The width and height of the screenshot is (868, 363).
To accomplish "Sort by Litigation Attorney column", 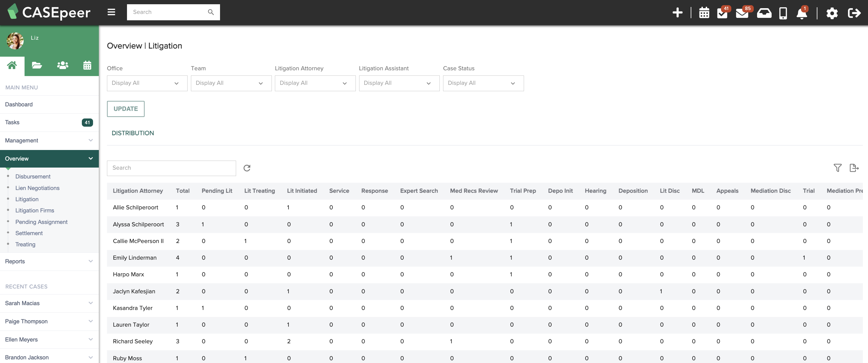I will pos(138,191).
